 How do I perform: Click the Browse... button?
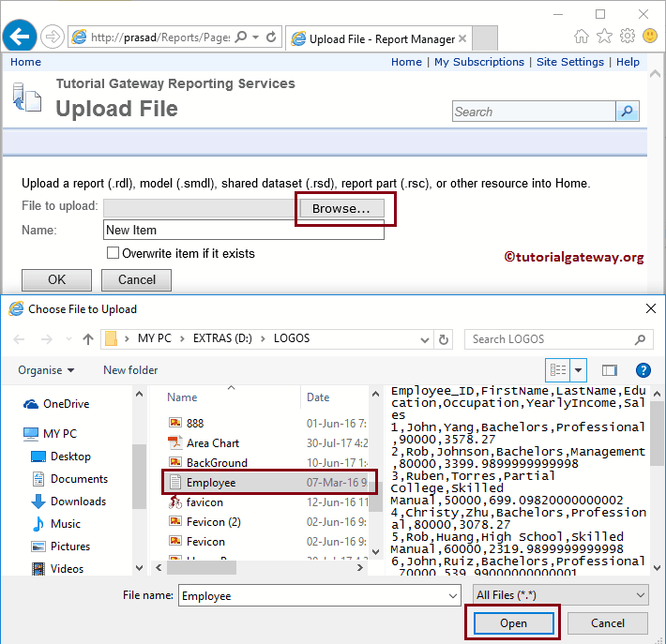(341, 208)
